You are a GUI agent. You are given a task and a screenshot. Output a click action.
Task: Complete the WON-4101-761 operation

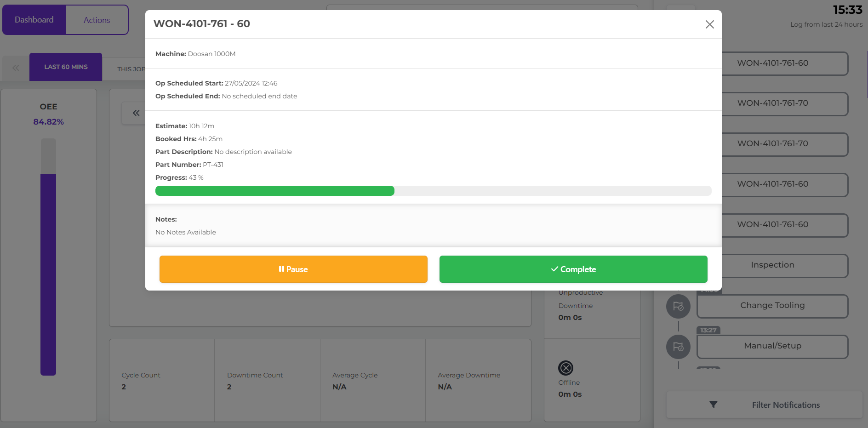pyautogui.click(x=573, y=269)
